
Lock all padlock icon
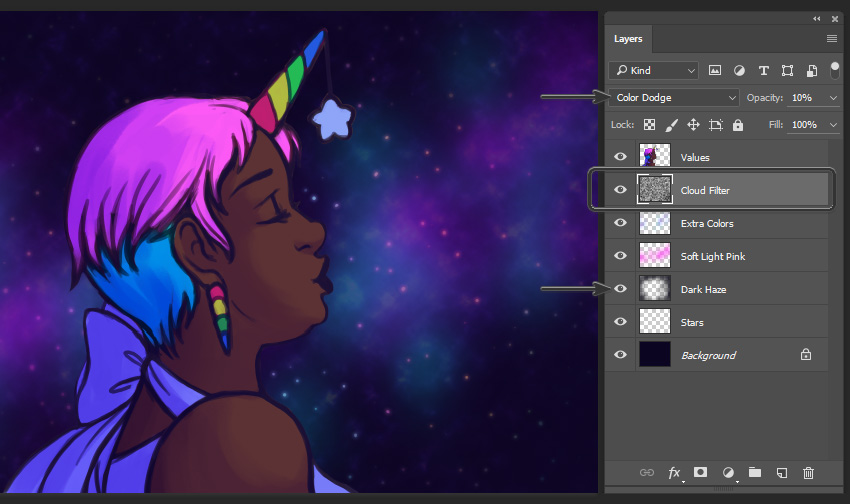click(x=738, y=125)
